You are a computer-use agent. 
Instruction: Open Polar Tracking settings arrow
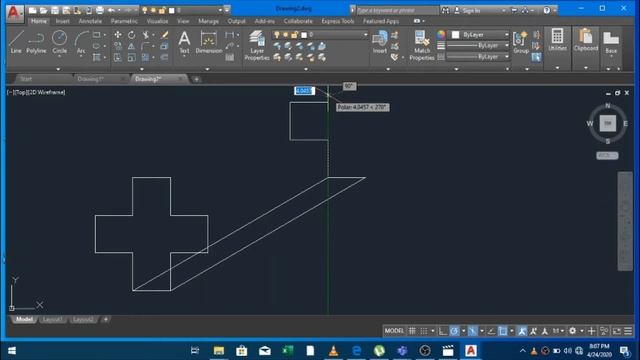coord(463,331)
